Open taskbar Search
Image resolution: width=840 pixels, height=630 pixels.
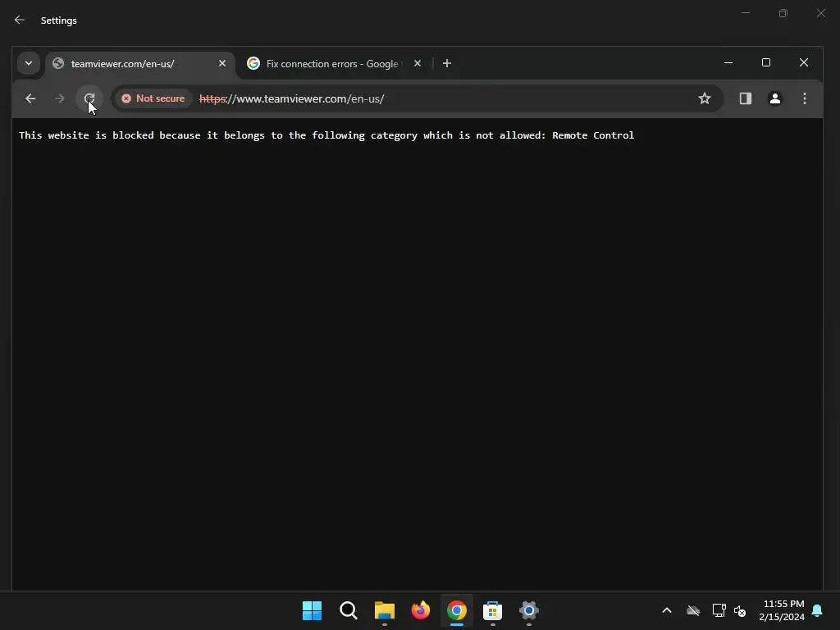pos(348,610)
